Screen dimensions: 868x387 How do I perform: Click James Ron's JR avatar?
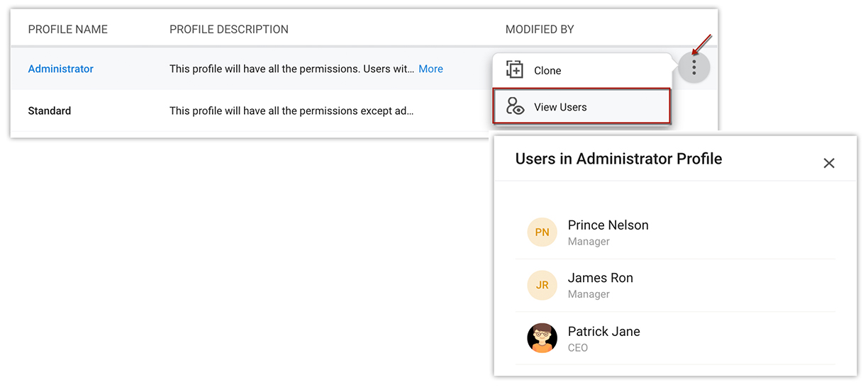542,285
